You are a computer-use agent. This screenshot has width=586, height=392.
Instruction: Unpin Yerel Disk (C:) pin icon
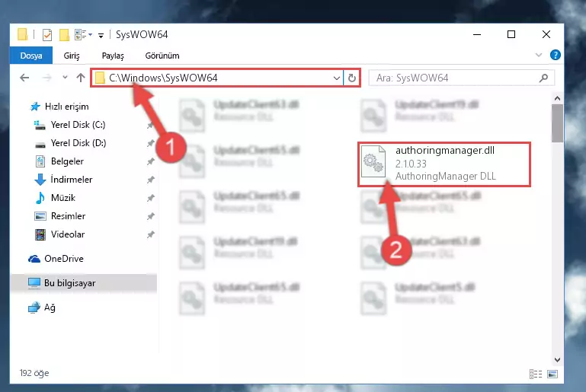(x=150, y=125)
